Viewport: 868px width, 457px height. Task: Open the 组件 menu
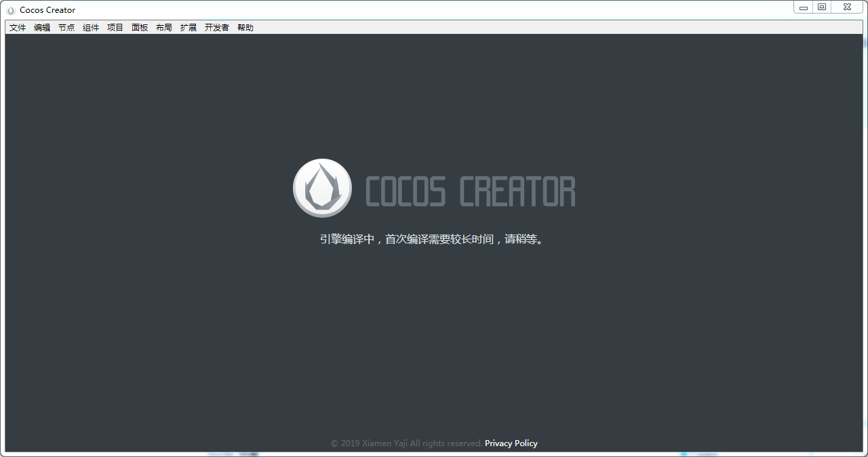[x=91, y=28]
